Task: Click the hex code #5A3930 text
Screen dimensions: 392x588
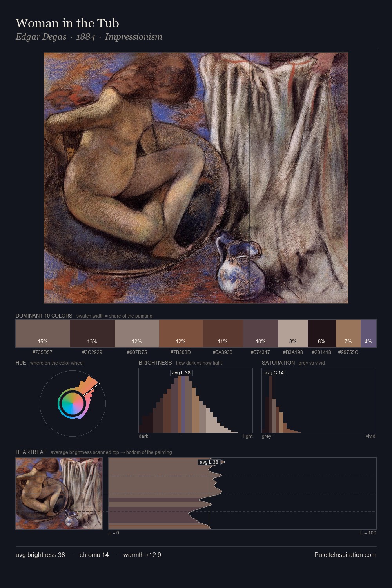Action: 223,352
